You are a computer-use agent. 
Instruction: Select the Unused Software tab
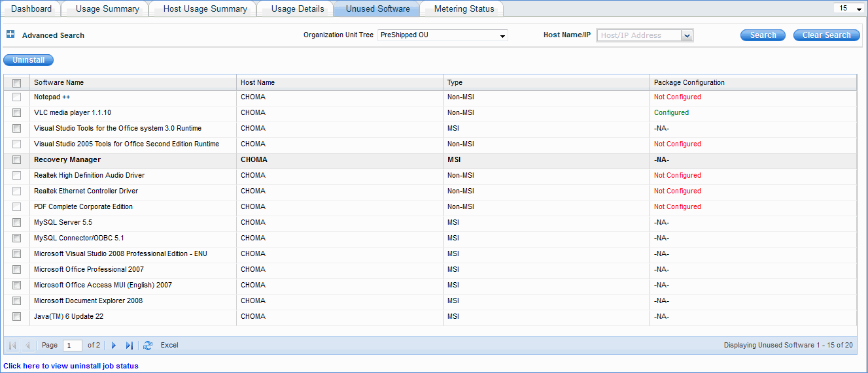(377, 8)
